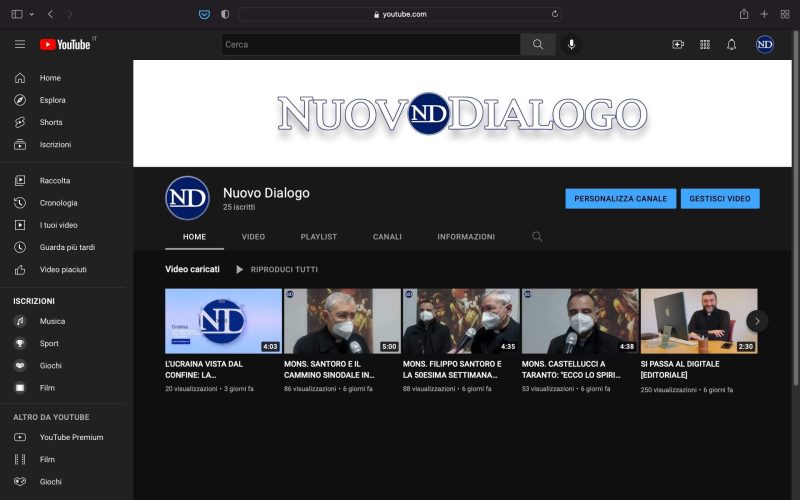The image size is (800, 500).
Task: Open title SI PASSA AL DIGITALE [EDITORIALE]
Action: coord(680,369)
